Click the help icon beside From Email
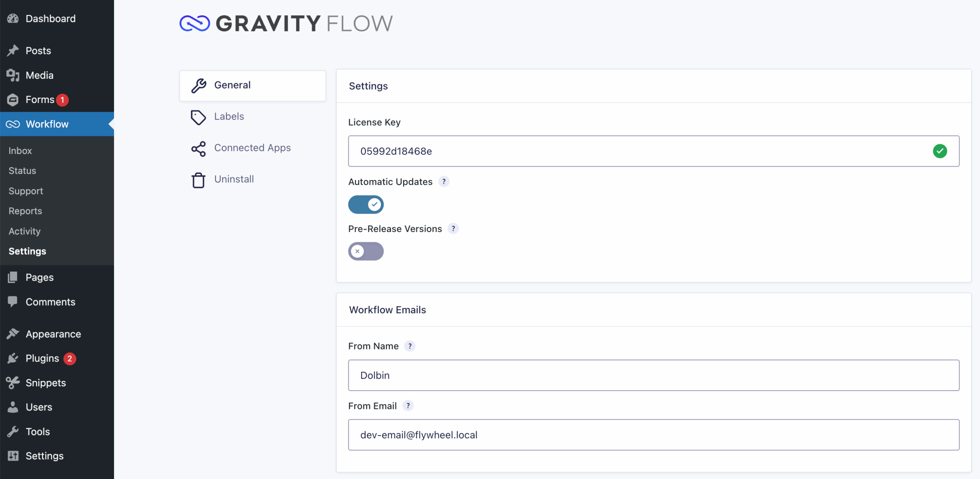The height and width of the screenshot is (479, 980). tap(408, 406)
